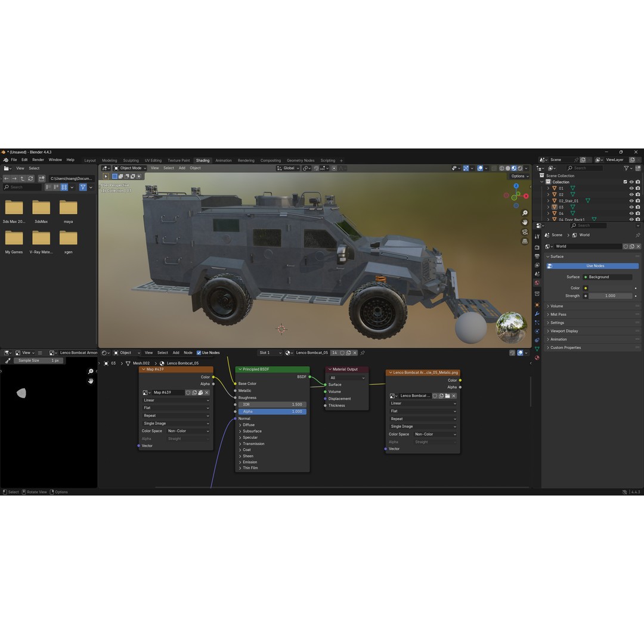The height and width of the screenshot is (644, 644).
Task: Zoom icon in the image editor
Action: click(91, 371)
